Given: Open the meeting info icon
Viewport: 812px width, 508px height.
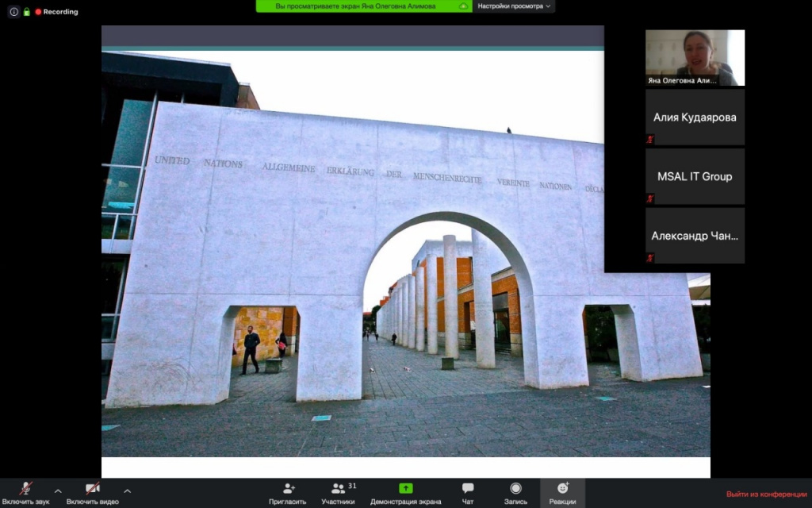Looking at the screenshot, I should 14,11.
